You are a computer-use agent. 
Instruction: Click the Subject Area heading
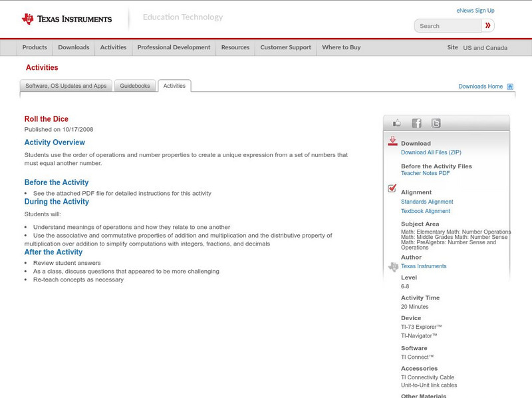click(x=420, y=224)
